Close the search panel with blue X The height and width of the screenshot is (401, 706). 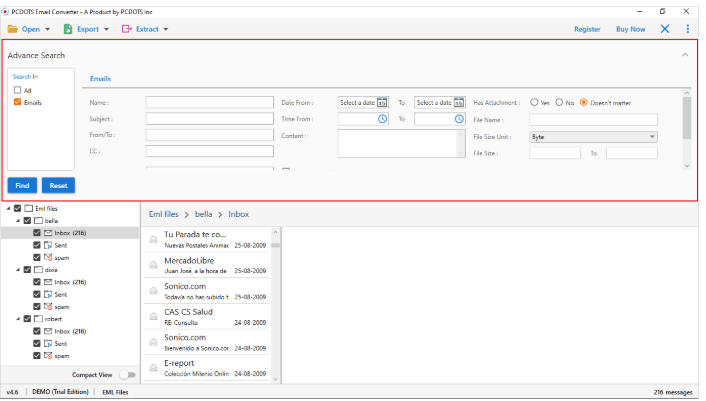tap(665, 29)
